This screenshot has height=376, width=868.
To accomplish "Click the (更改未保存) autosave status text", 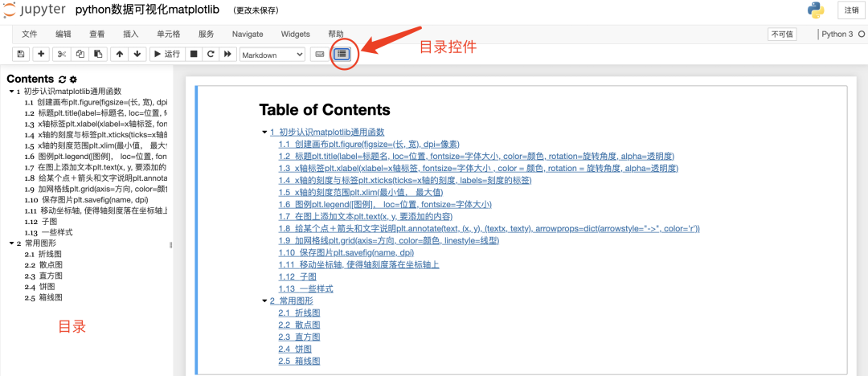I will tap(256, 10).
